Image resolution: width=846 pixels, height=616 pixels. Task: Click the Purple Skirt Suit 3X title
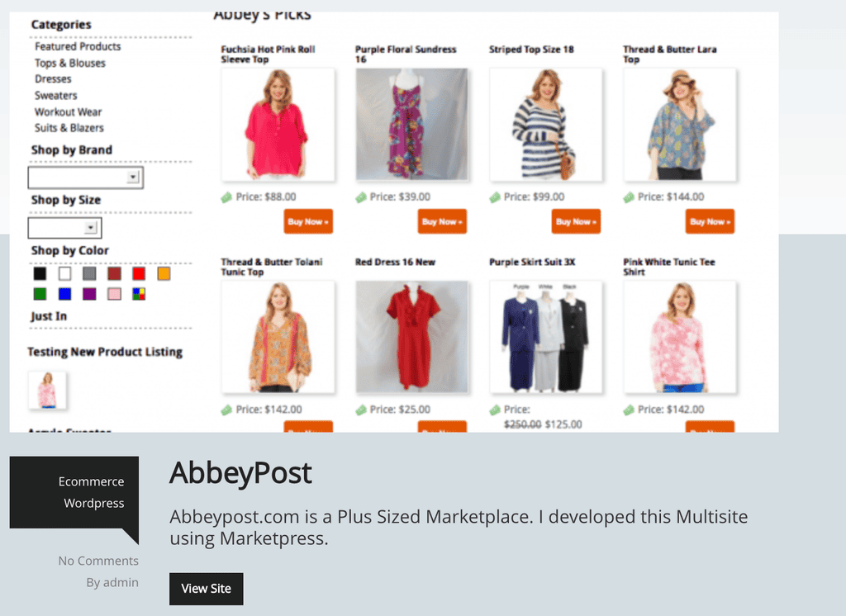pyautogui.click(x=532, y=262)
